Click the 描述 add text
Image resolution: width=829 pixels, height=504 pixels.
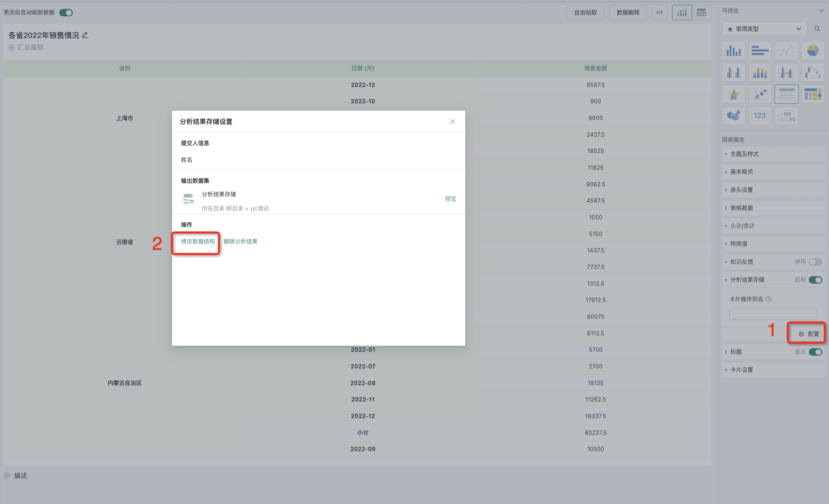(x=21, y=476)
